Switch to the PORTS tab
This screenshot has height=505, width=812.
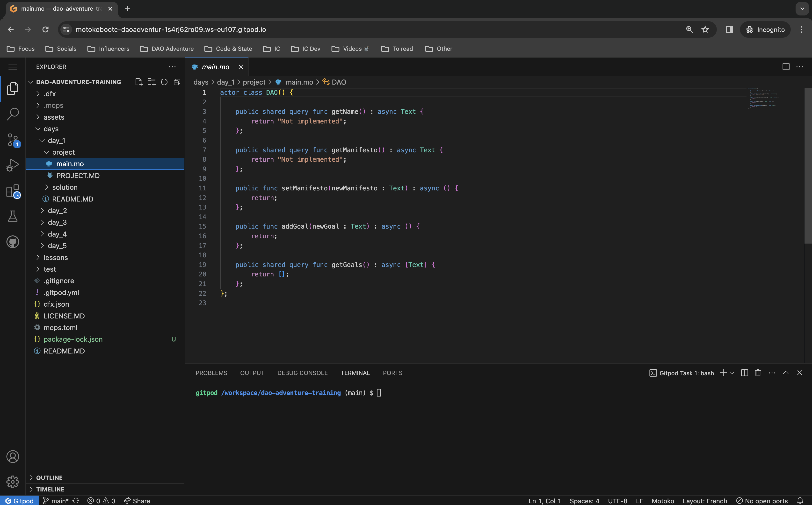[392, 373]
